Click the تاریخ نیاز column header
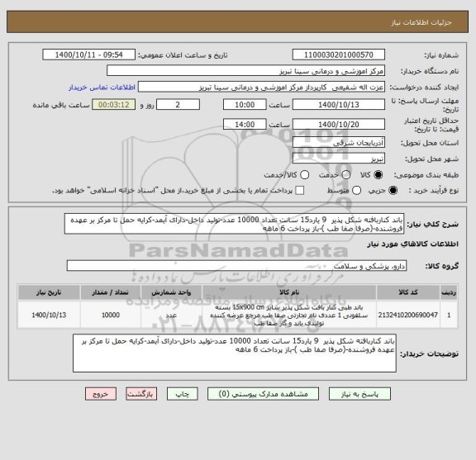The width and height of the screenshot is (476, 460). [49, 292]
